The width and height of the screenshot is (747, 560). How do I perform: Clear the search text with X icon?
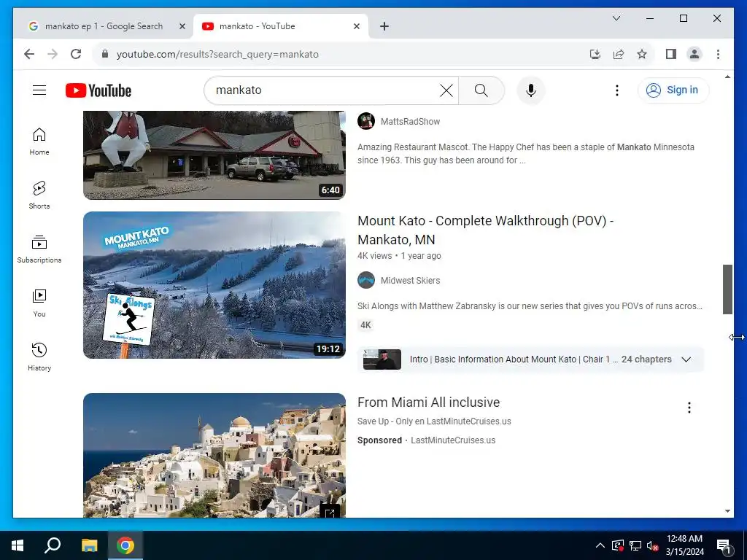click(446, 90)
